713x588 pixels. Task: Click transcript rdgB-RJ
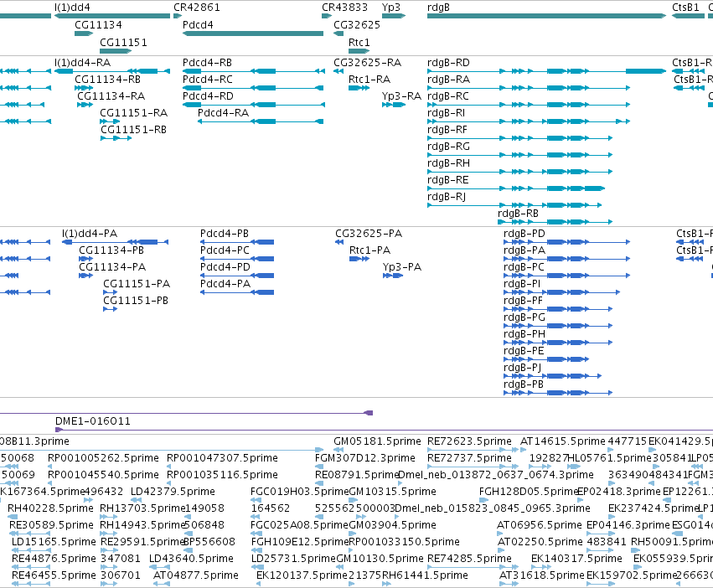click(447, 197)
